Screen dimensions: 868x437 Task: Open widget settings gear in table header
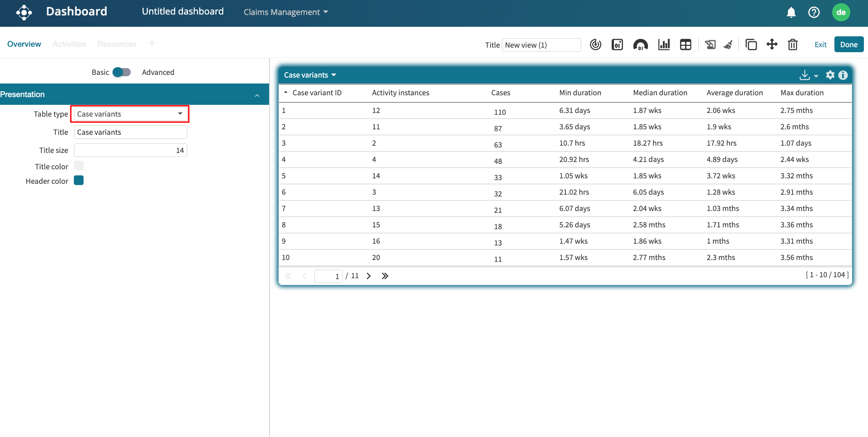click(x=830, y=75)
